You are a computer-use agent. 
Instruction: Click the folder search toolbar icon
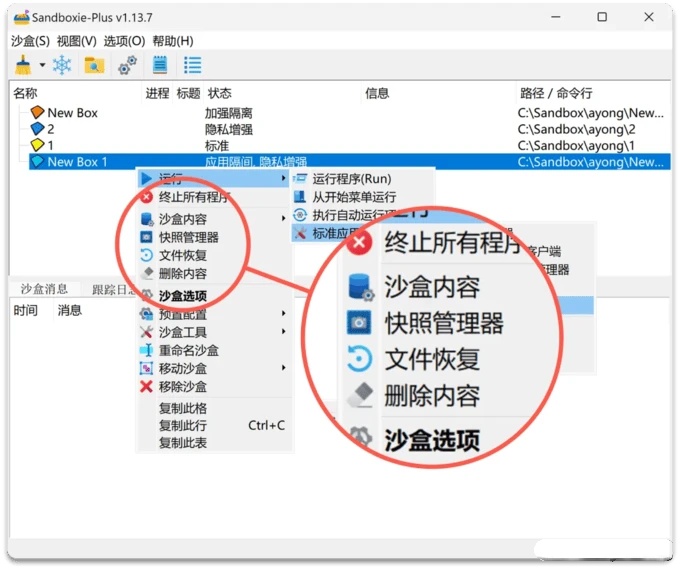pos(94,65)
